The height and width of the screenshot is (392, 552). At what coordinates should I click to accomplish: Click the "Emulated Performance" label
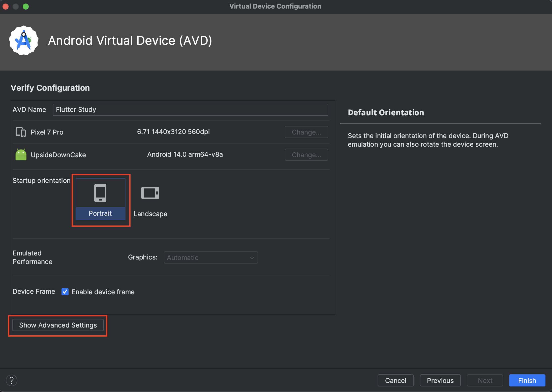point(33,257)
